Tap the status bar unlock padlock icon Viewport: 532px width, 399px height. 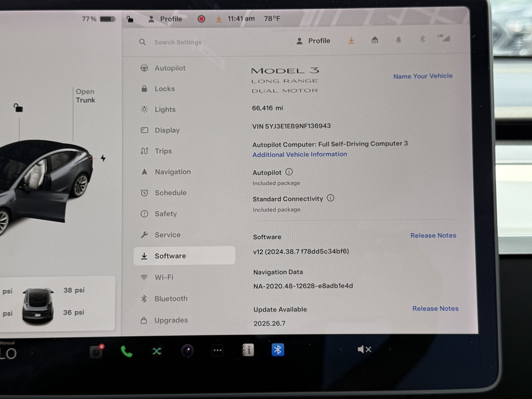pyautogui.click(x=130, y=19)
